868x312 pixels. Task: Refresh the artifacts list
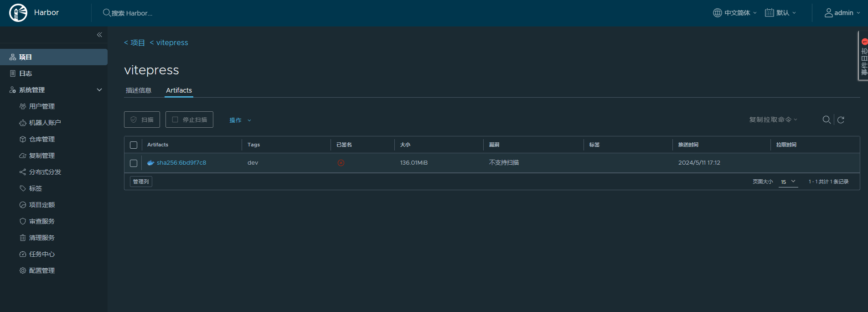pyautogui.click(x=841, y=120)
